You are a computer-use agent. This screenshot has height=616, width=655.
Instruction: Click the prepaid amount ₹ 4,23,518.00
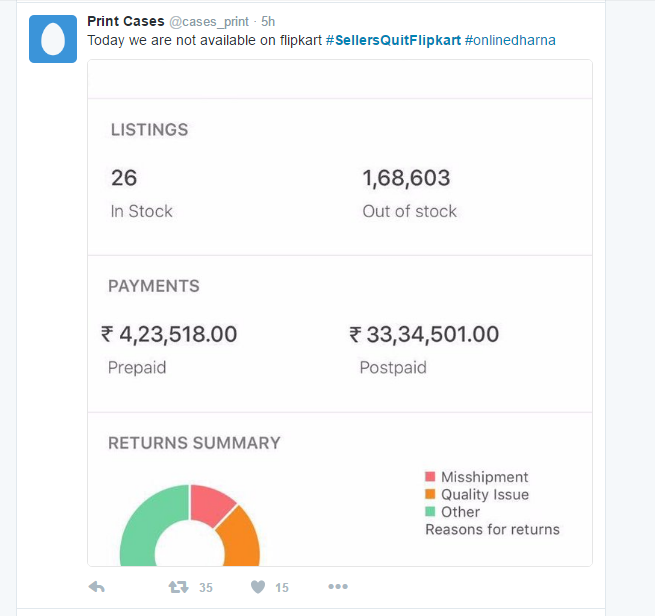point(169,335)
